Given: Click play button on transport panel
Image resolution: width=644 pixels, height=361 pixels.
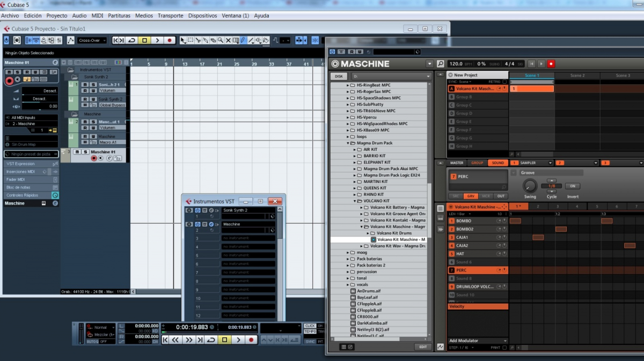Looking at the screenshot, I should pos(238,340).
